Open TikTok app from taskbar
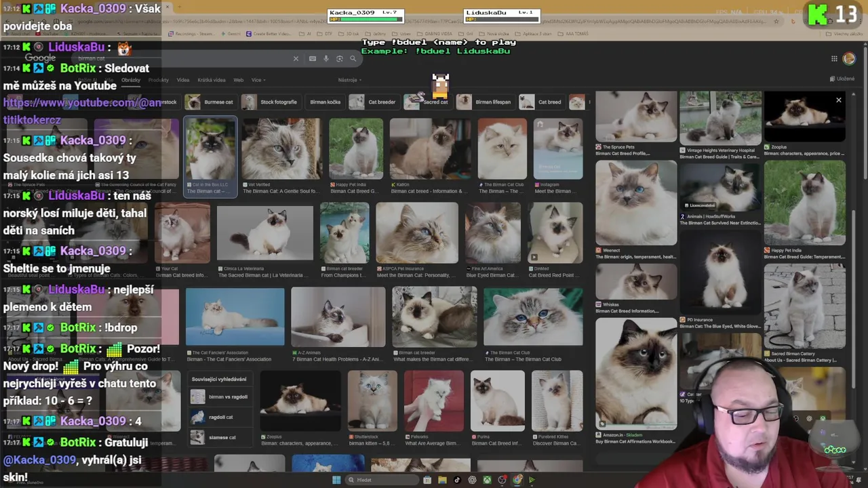 457,480
